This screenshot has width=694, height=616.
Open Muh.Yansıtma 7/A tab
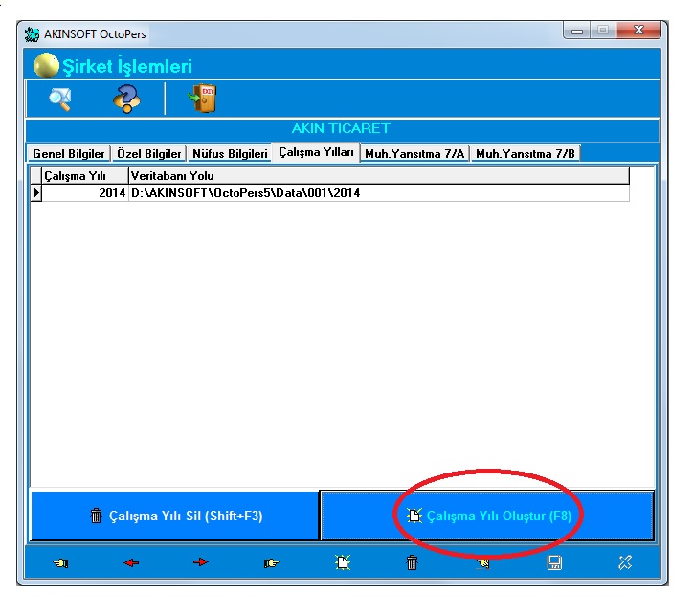[x=414, y=154]
